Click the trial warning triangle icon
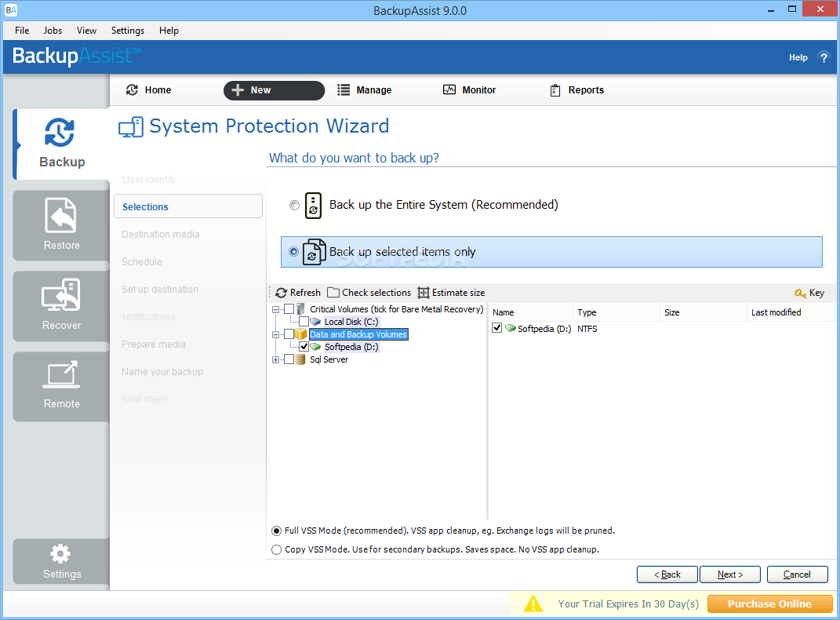840x620 pixels. click(533, 604)
